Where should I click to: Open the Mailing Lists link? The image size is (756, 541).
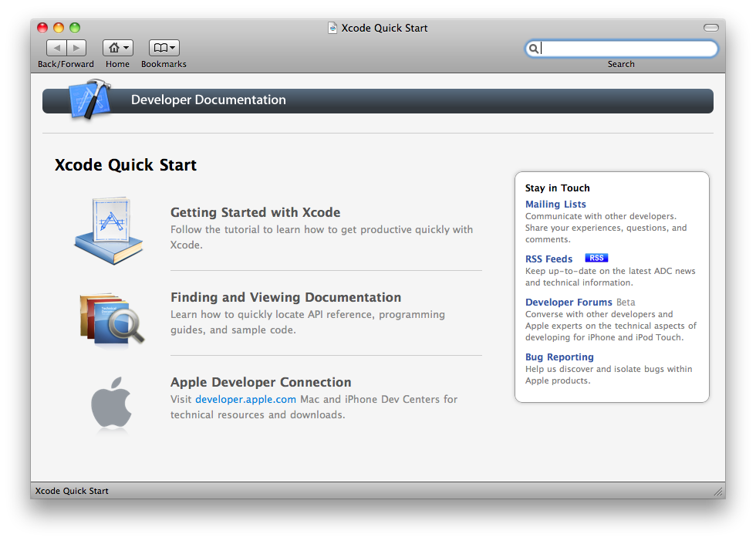[555, 204]
